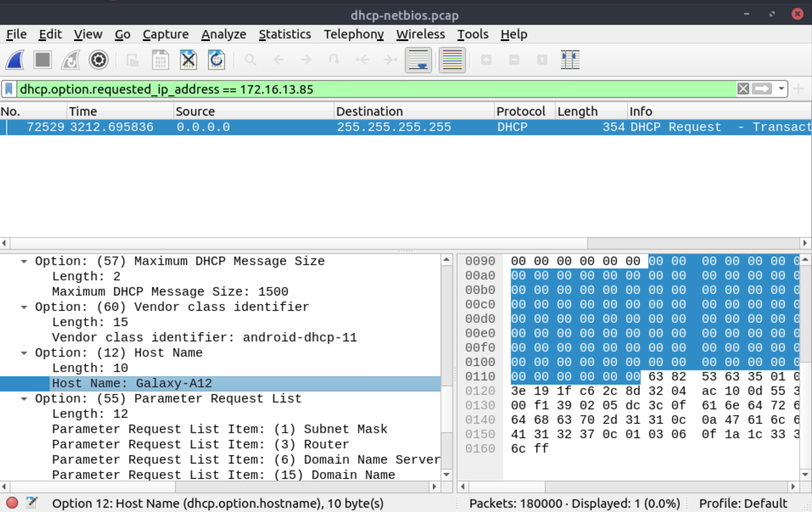Screen dimensions: 812x512
Task: Click packet bytes horizontal scroll right arrow
Action: point(793,486)
